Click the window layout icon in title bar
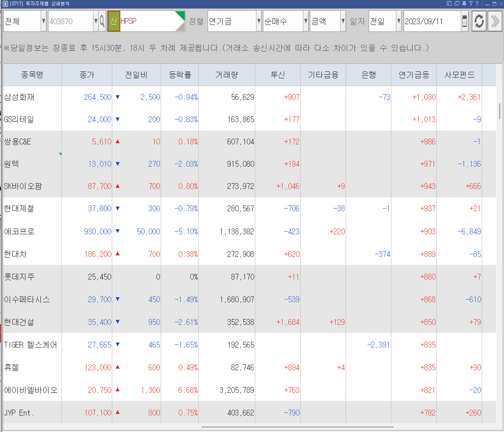 449,3
